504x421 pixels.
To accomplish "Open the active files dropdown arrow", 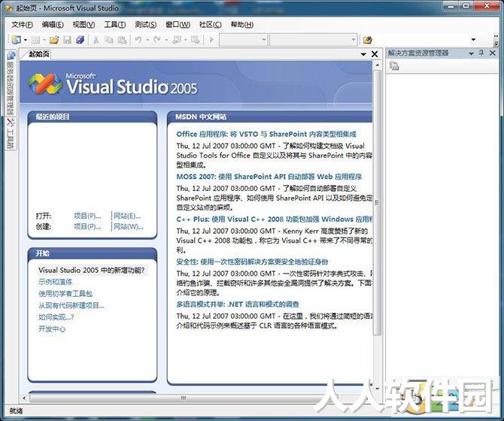I will (363, 54).
